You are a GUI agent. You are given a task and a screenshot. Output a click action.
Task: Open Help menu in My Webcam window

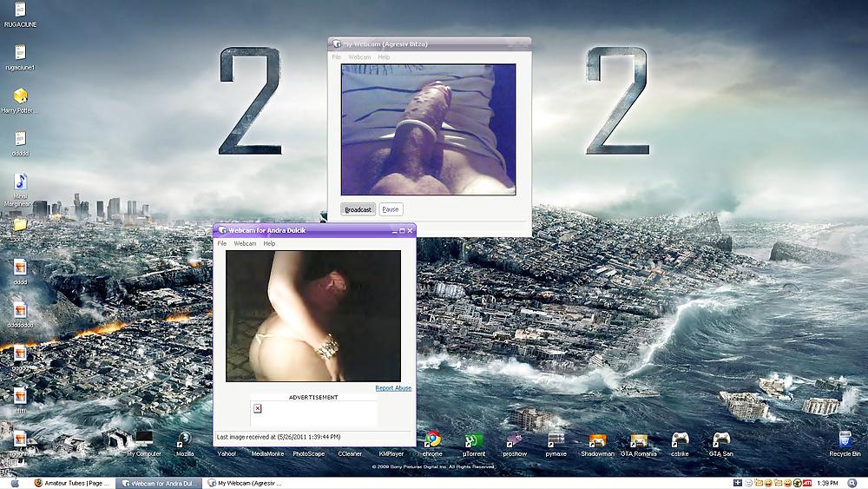tap(384, 57)
